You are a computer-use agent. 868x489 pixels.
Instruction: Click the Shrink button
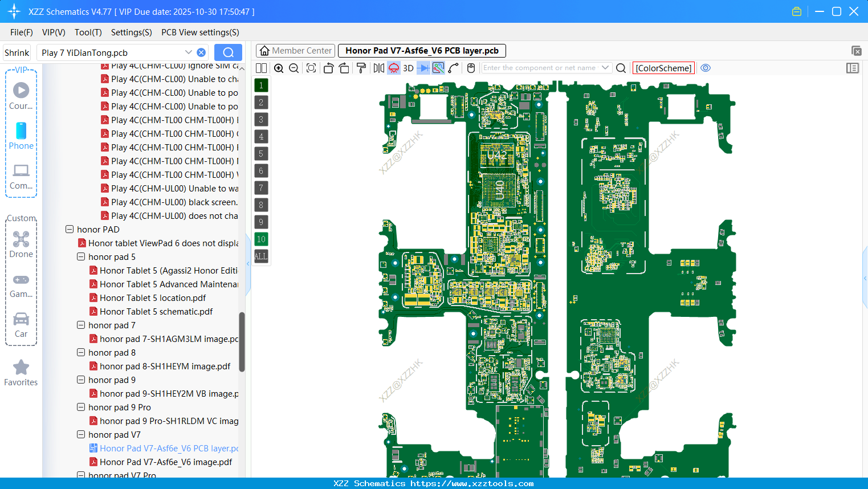click(x=17, y=52)
